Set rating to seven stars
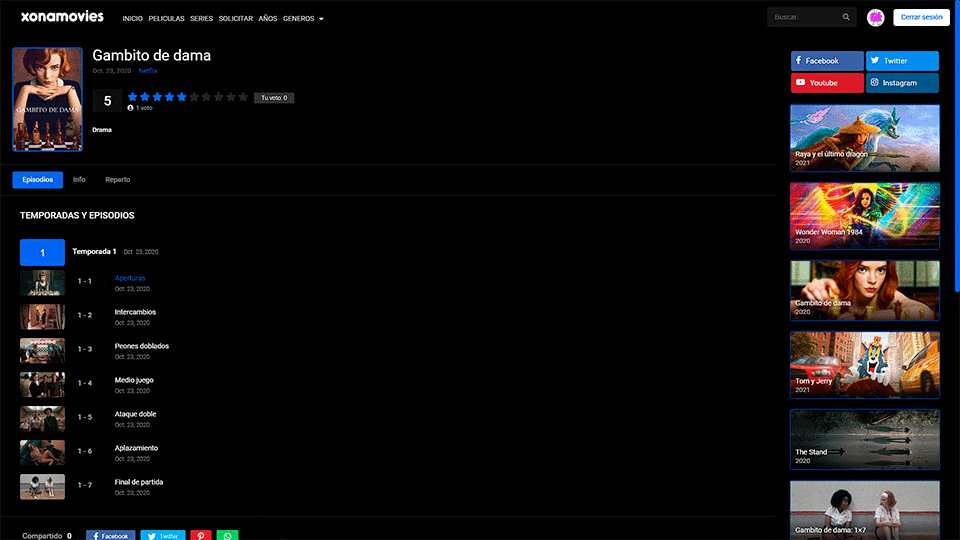This screenshot has width=960, height=540. pyautogui.click(x=206, y=97)
